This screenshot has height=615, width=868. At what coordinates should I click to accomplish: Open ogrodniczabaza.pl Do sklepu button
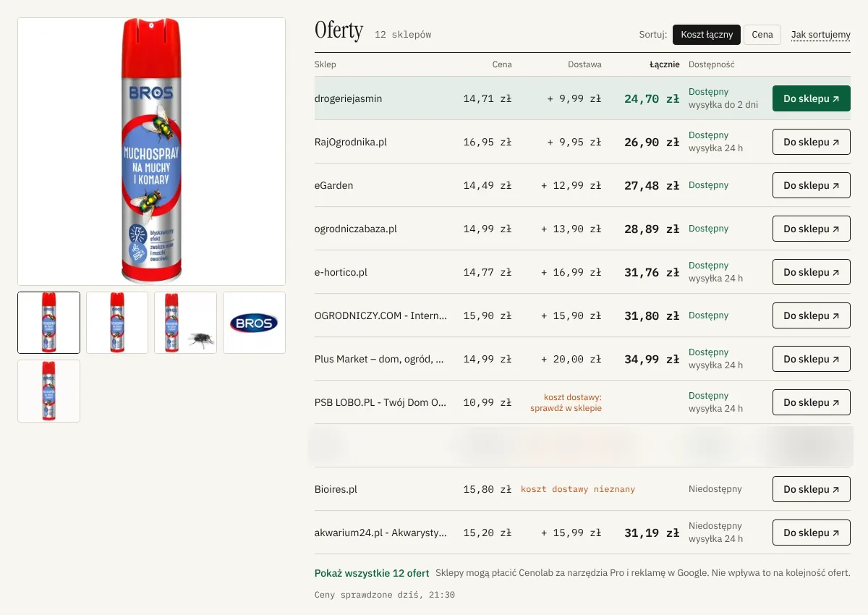point(812,229)
